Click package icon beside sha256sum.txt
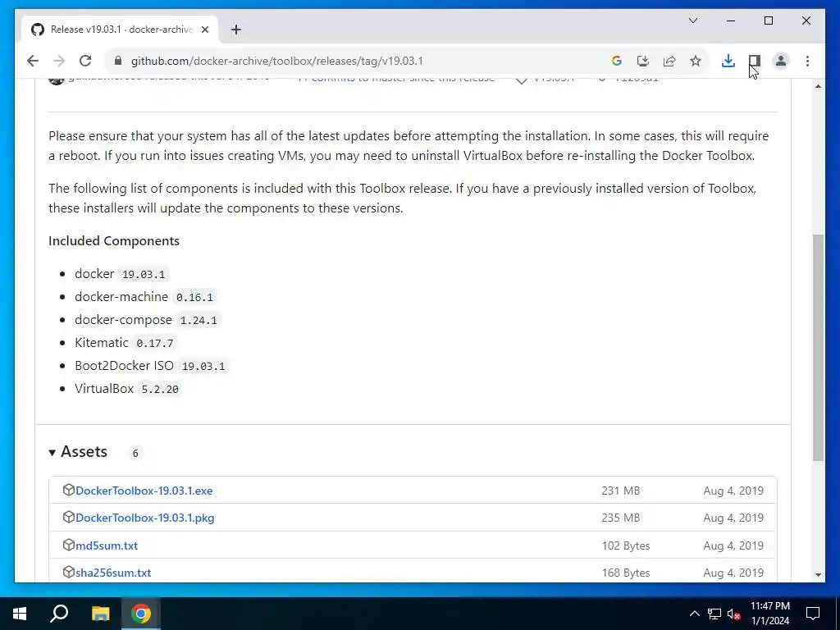This screenshot has width=840, height=630. tap(69, 572)
